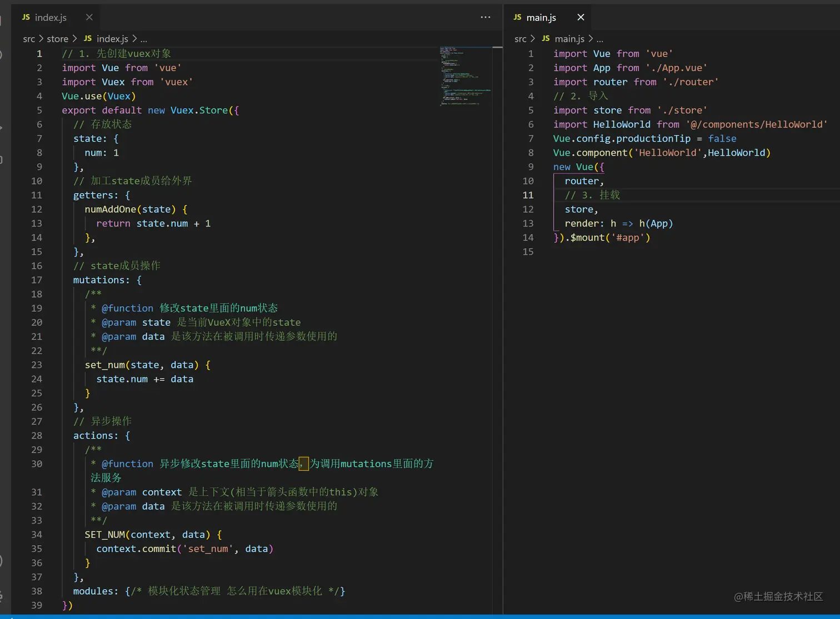Expand the trailing ellipsis breadcrumb for main.js
Image resolution: width=840 pixels, height=619 pixels.
click(x=600, y=39)
